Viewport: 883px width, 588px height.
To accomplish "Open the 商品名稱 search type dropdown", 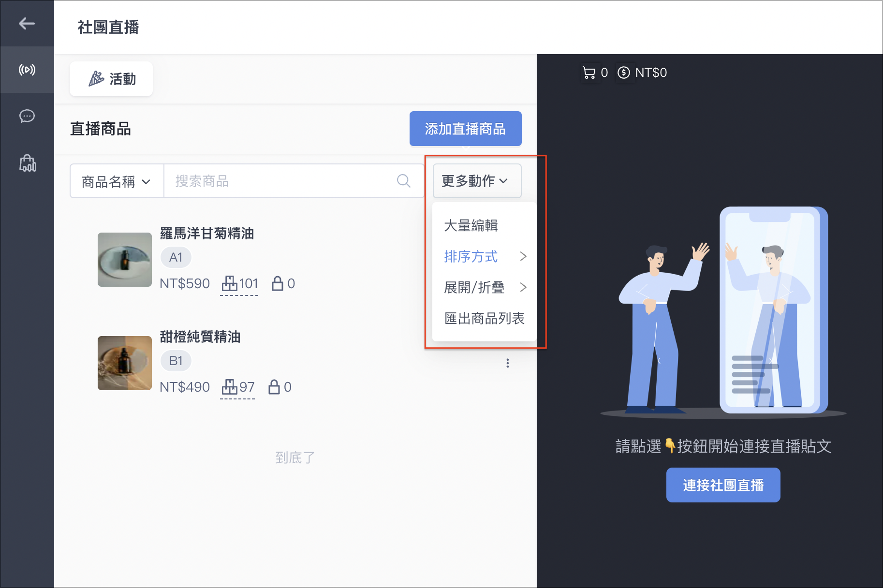I will point(117,181).
